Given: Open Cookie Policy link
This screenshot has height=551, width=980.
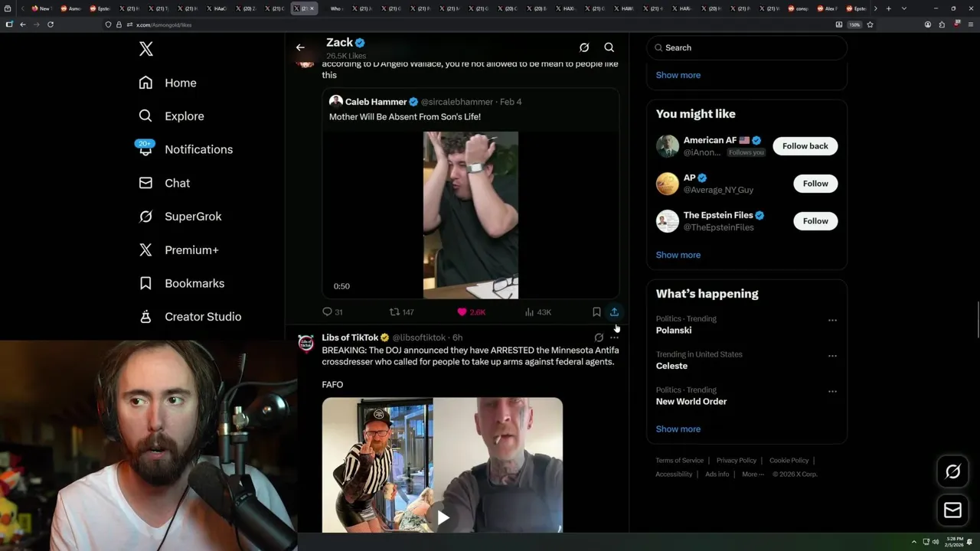Looking at the screenshot, I should pyautogui.click(x=789, y=461).
